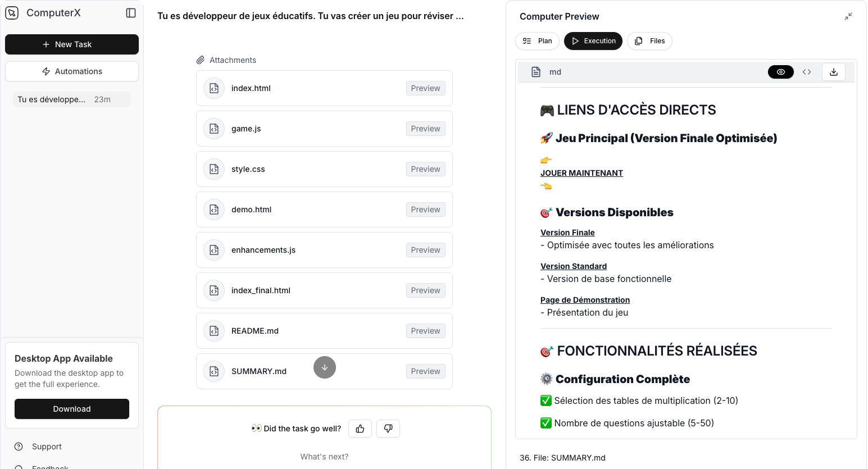Click the thumbs up feedback icon
This screenshot has height=469, width=868.
click(360, 429)
